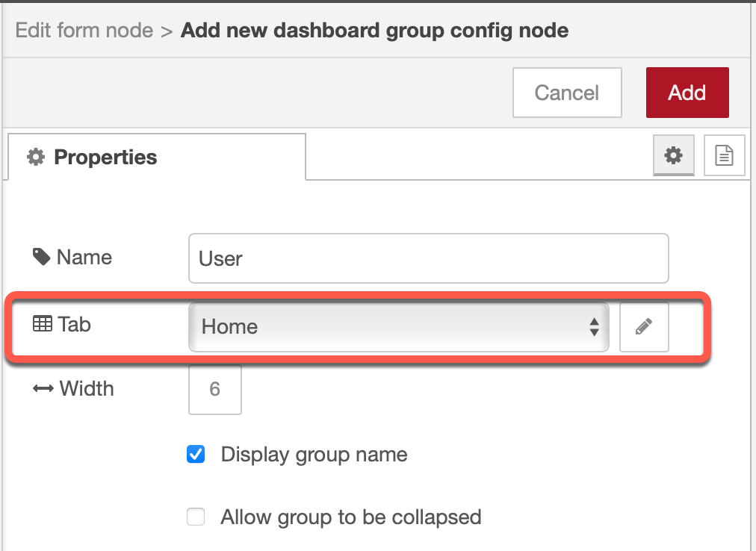Uncheck the Display group name checkbox
The height and width of the screenshot is (551, 756).
click(196, 454)
